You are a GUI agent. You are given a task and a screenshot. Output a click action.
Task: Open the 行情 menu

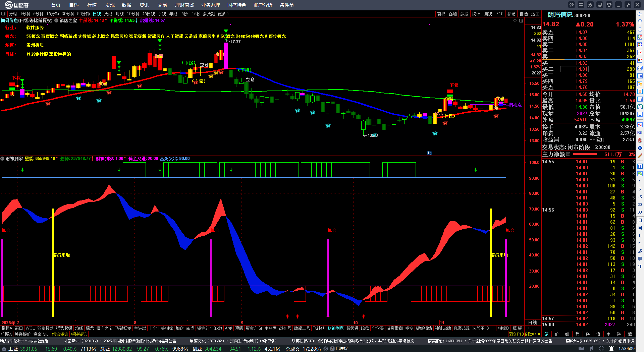pos(92,5)
